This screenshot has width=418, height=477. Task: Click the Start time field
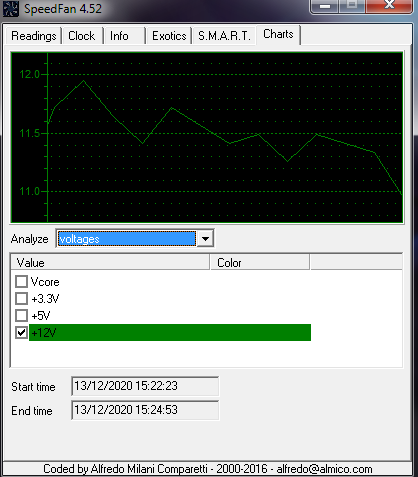(x=145, y=386)
